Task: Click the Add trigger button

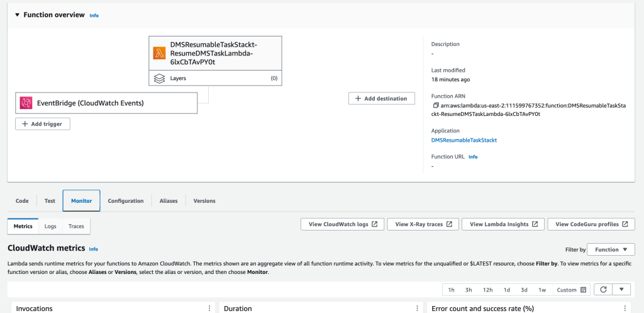Action: 43,124
